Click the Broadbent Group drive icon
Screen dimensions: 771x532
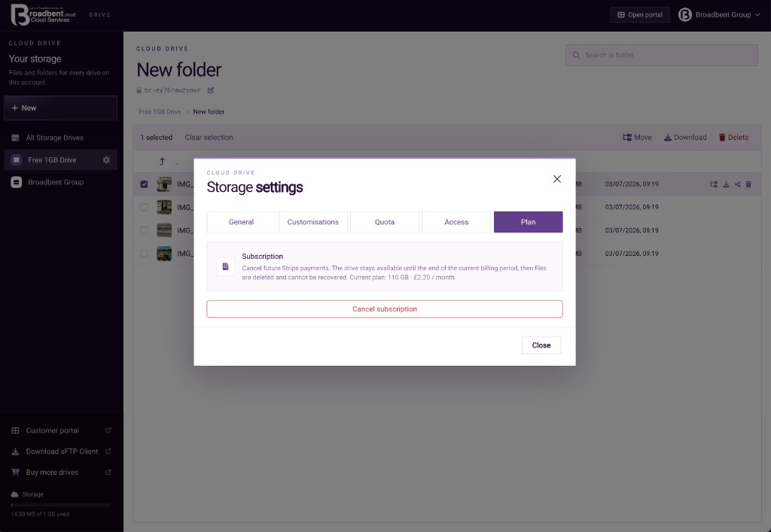coord(17,182)
